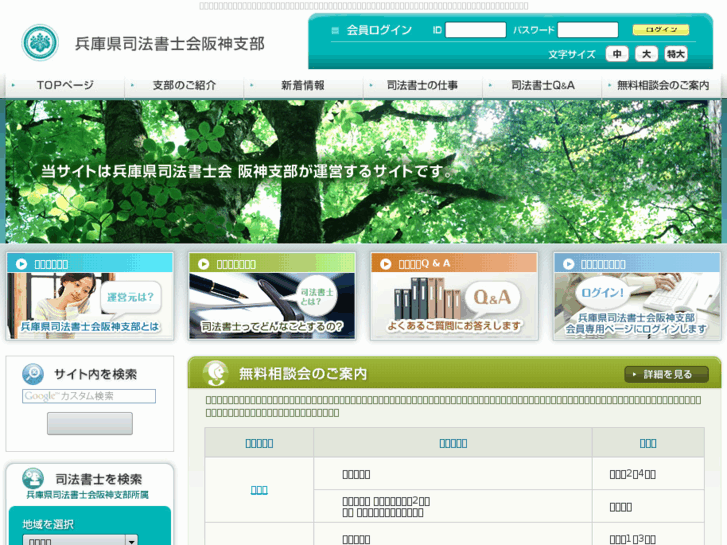Click the play icon on the green banner header

pyautogui.click(x=203, y=264)
